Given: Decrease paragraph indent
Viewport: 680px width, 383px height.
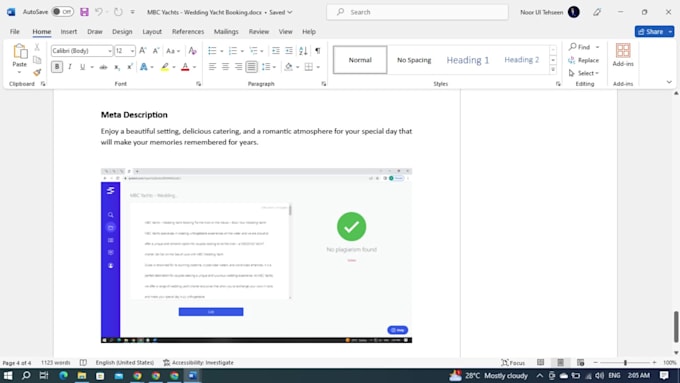Looking at the screenshot, I should tap(276, 51).
